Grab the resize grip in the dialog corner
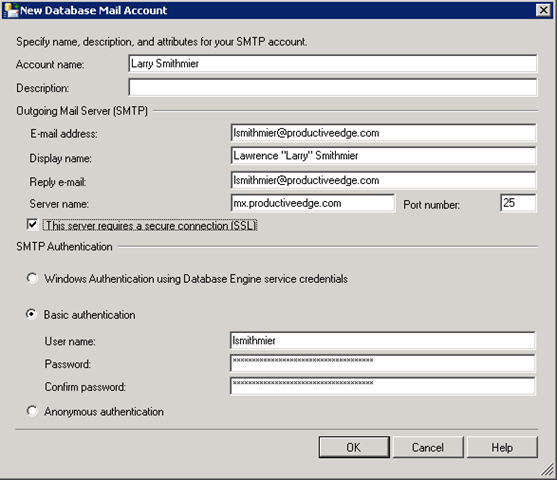 coord(547,470)
